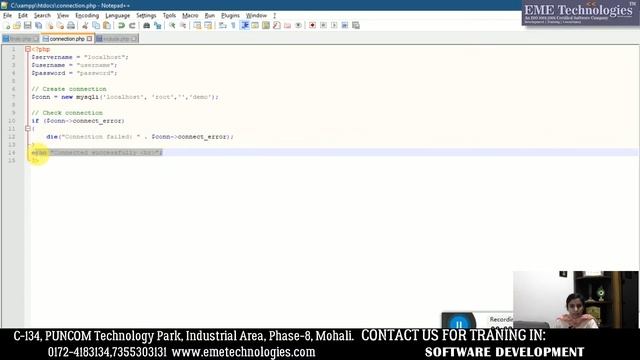Save the current recorded macro icon
Screen dimensions: 640x360
[356, 25]
